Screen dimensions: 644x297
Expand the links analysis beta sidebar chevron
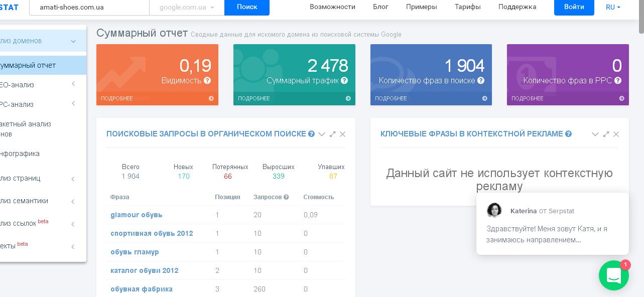point(73,224)
